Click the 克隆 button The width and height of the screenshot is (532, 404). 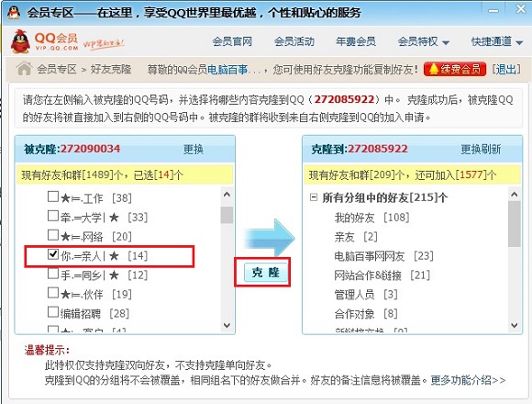coord(266,273)
